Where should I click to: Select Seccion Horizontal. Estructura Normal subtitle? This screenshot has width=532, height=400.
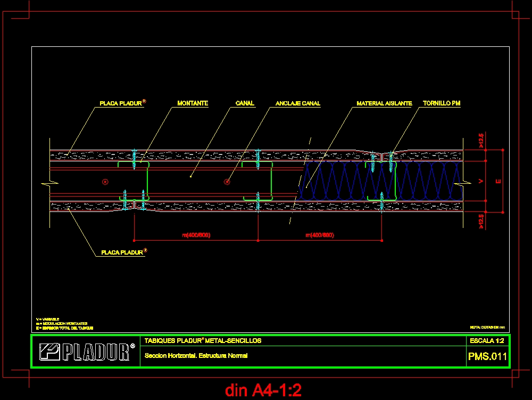pyautogui.click(x=196, y=355)
